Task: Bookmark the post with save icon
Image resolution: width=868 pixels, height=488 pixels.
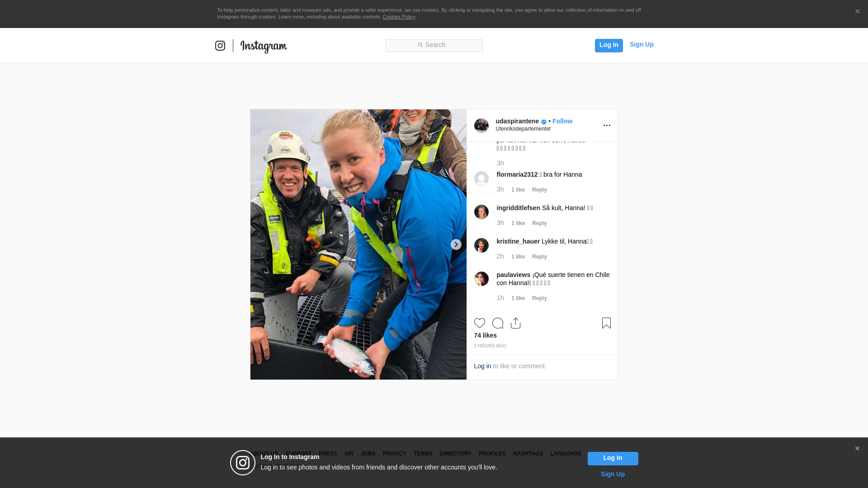Action: (606, 323)
